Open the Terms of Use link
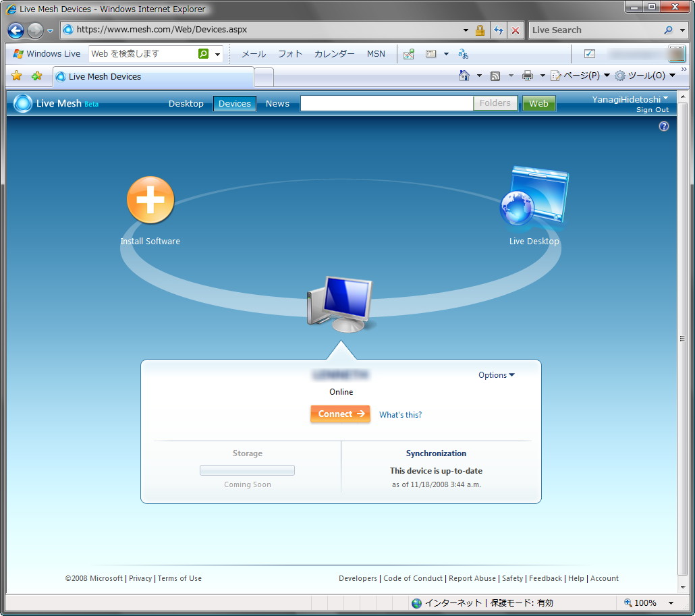The width and height of the screenshot is (695, 616). (179, 578)
